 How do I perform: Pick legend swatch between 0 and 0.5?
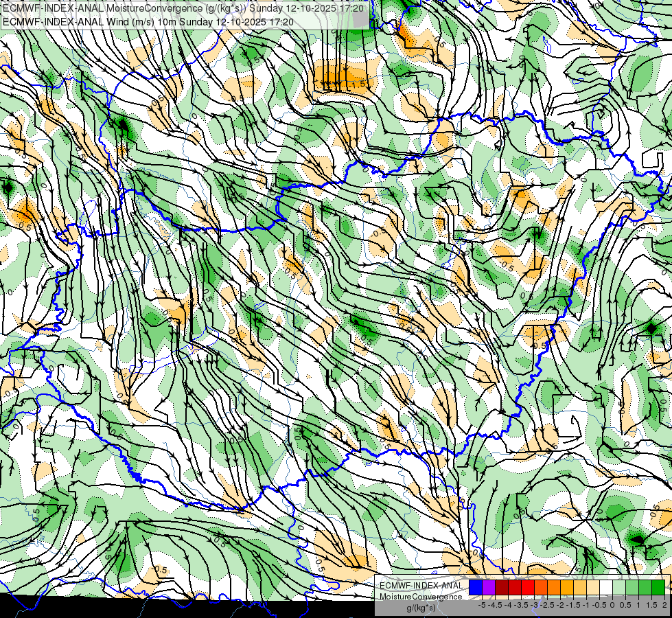point(619,587)
